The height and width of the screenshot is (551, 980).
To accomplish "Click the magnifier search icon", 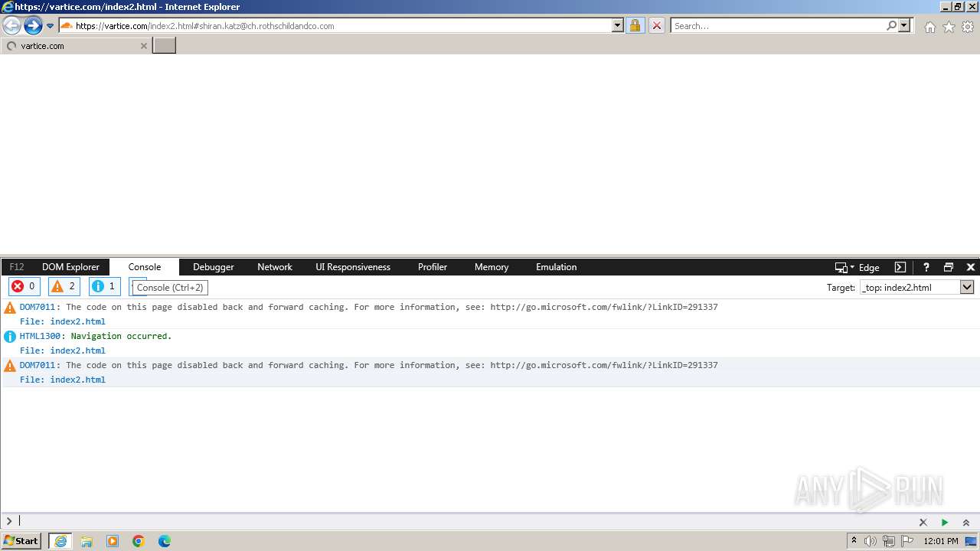I will click(x=891, y=25).
